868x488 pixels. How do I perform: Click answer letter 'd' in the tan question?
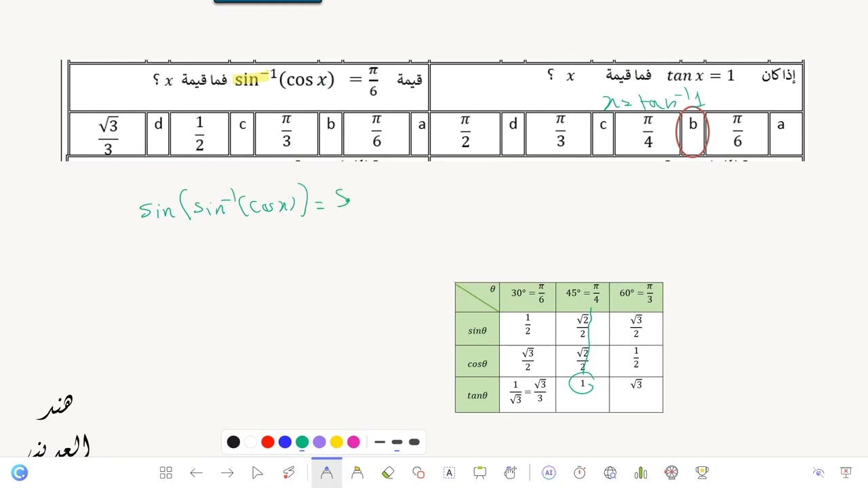[513, 125]
